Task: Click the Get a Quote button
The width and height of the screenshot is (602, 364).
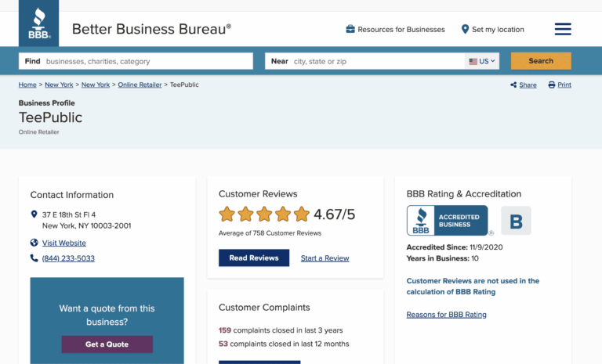Action: pos(107,344)
